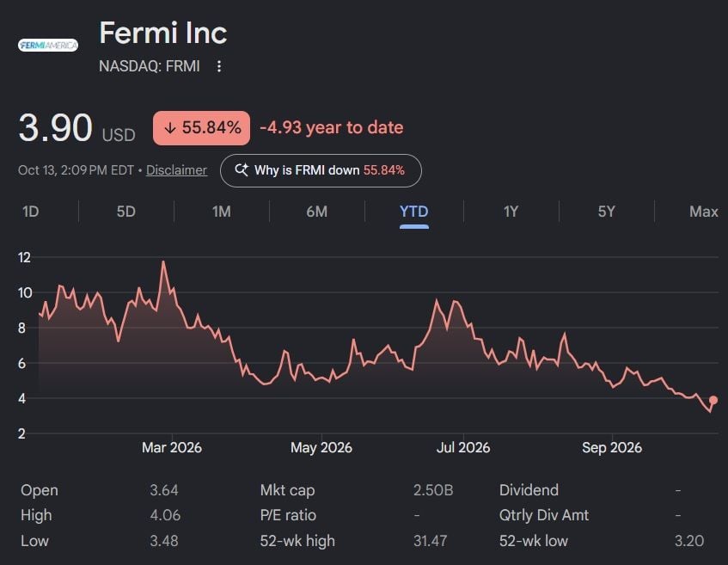Switch chart to 1D range
The height and width of the screenshot is (565, 728).
[x=31, y=212]
